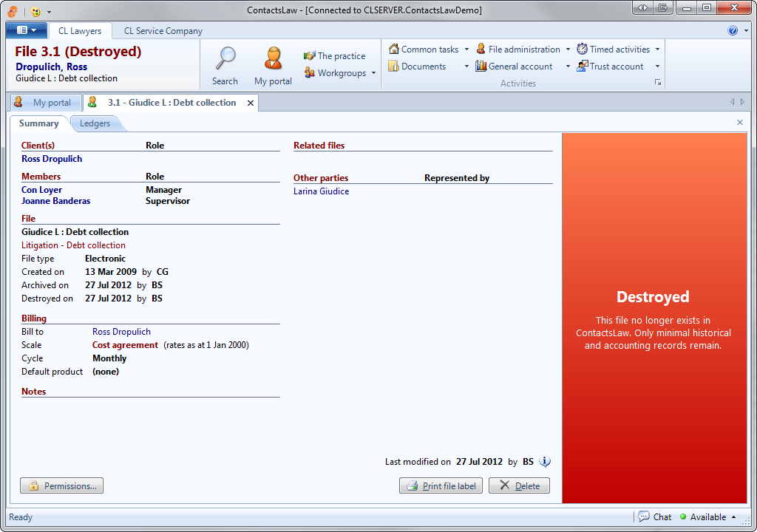Expand General account dropdown arrow

568,66
